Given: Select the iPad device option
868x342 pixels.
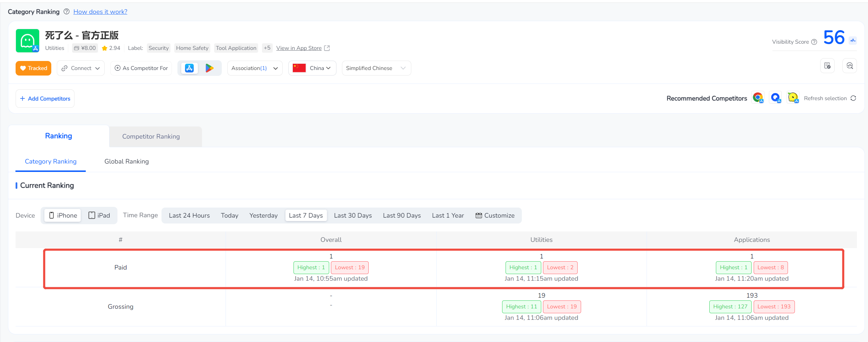Looking at the screenshot, I should click(99, 216).
